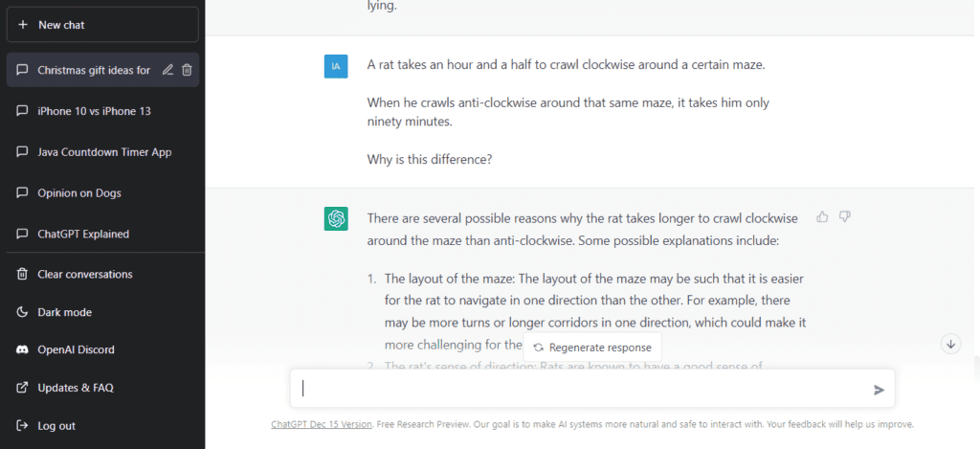Follow the ChatGPT Dec 15 Version link
980x449 pixels.
click(322, 424)
